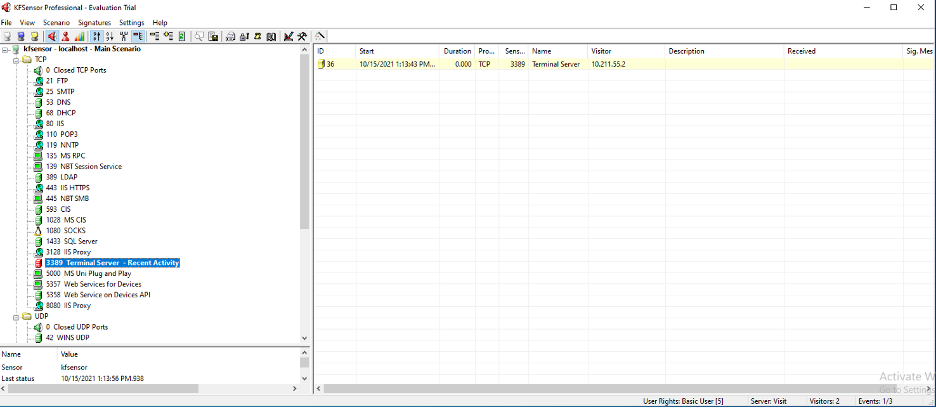This screenshot has height=408, width=936.
Task: Open the Signatures menu
Action: click(95, 22)
